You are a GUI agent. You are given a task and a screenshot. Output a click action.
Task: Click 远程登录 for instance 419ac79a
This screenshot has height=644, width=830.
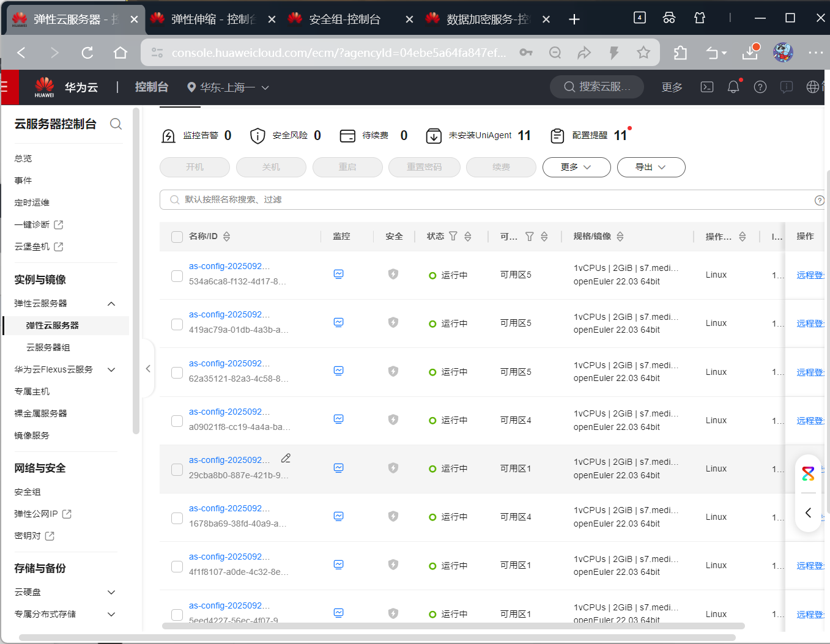(810, 324)
